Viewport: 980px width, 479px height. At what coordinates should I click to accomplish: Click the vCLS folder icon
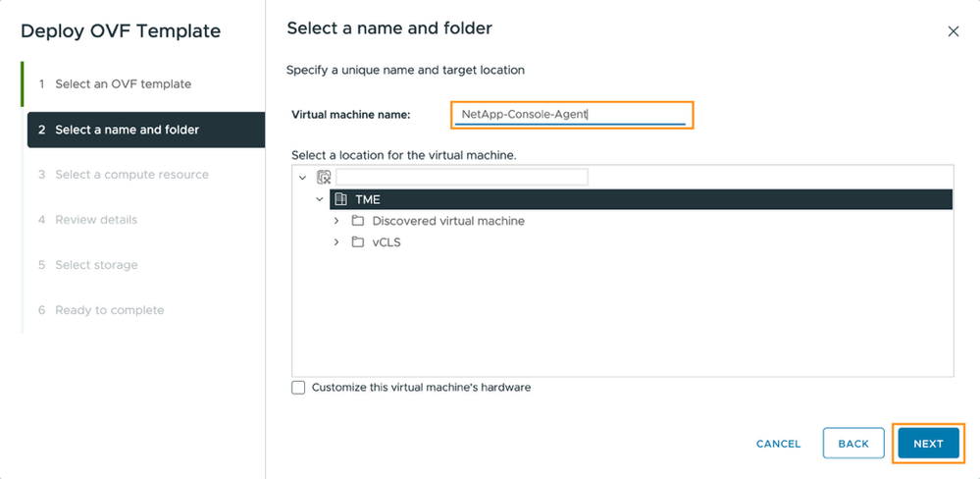point(358,242)
